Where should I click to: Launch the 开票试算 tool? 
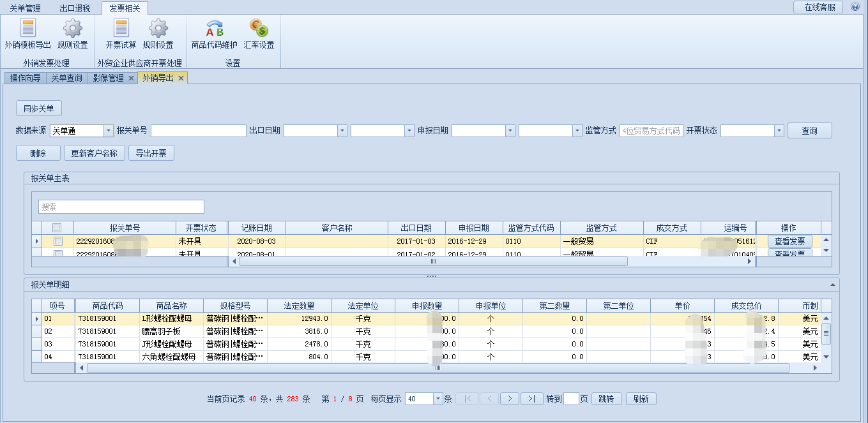[121, 34]
